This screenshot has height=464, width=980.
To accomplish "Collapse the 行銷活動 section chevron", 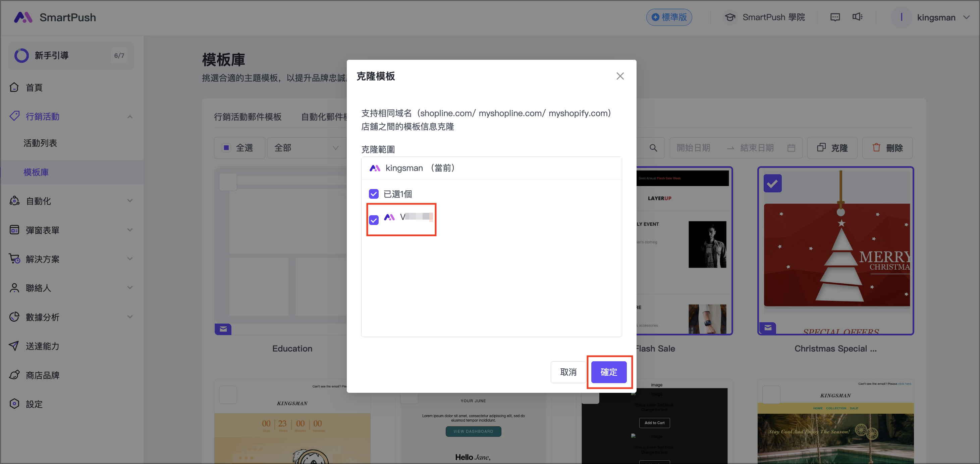I will click(x=130, y=117).
